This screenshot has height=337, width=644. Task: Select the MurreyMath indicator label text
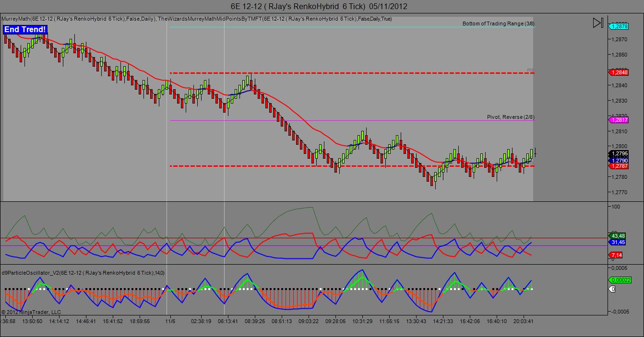197,19
